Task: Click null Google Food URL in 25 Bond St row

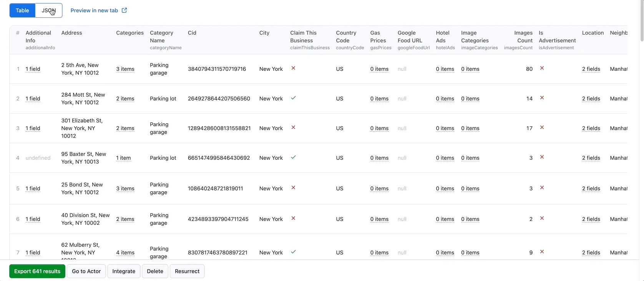Action: pos(402,188)
